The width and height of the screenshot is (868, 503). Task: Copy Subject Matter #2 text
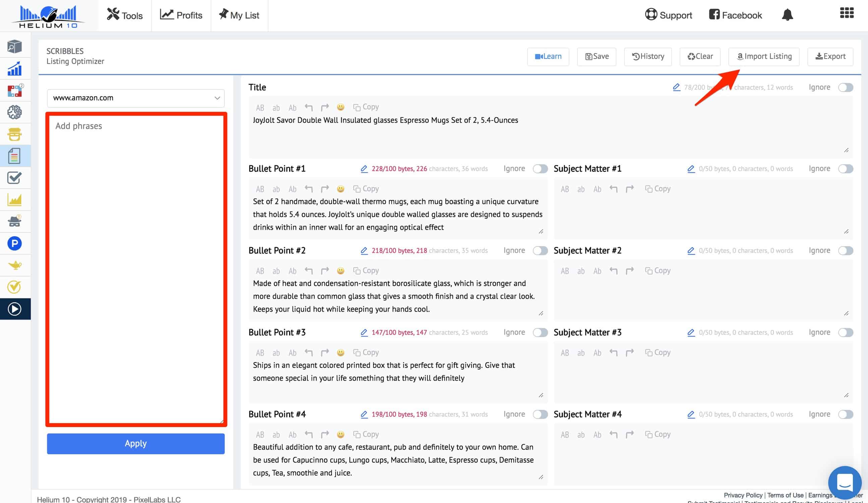[658, 271]
